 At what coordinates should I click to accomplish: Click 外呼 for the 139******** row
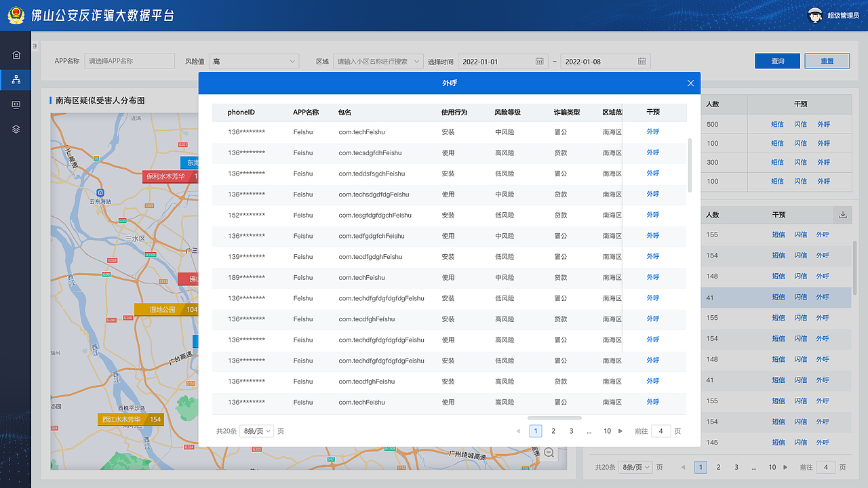point(653,256)
